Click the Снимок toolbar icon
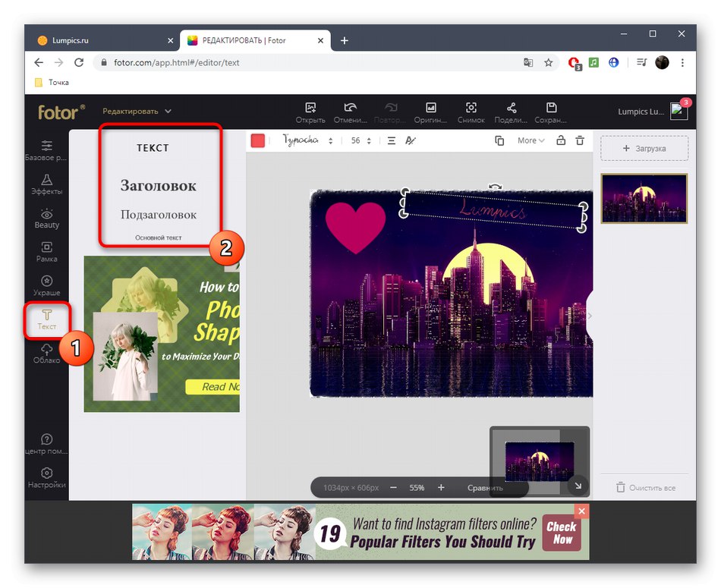The image size is (721, 588). point(471,112)
